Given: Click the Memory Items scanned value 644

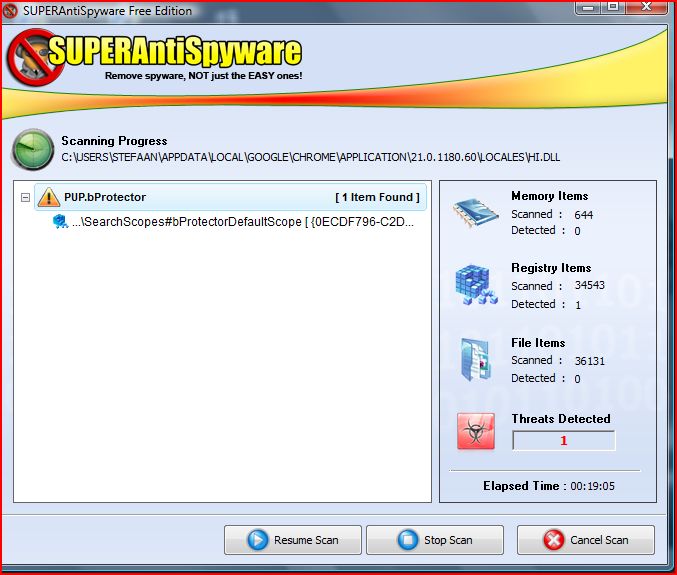Looking at the screenshot, I should (x=583, y=215).
